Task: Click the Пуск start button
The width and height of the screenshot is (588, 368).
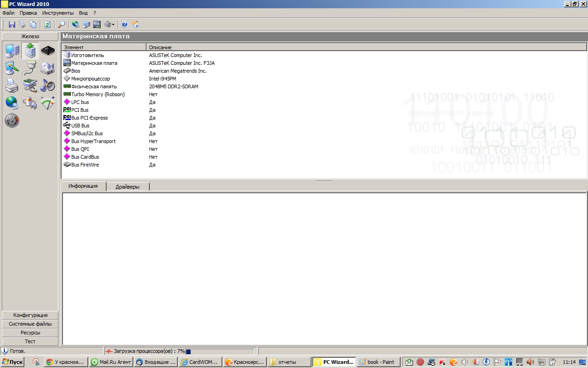Action: click(12, 362)
